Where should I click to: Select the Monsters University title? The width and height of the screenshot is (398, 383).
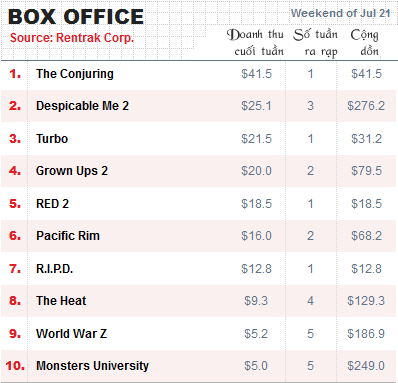tap(92, 366)
